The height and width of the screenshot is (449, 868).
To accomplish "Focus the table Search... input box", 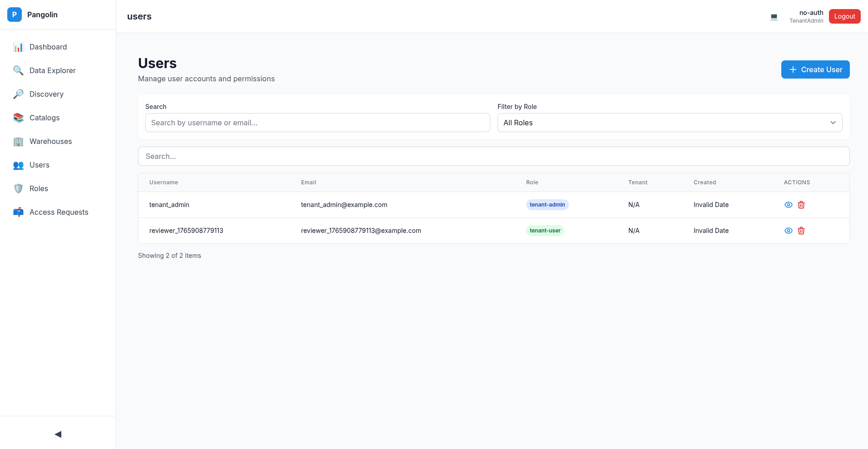I will 493,156.
